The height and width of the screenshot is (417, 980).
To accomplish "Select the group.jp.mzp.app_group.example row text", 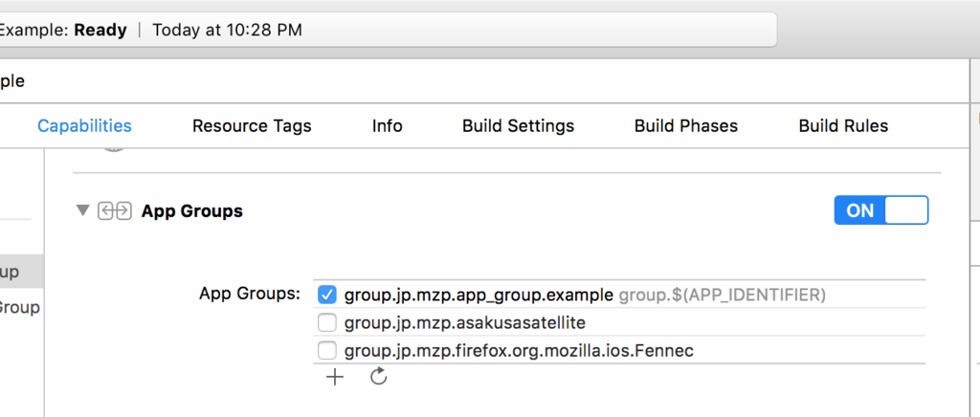I will coord(479,295).
